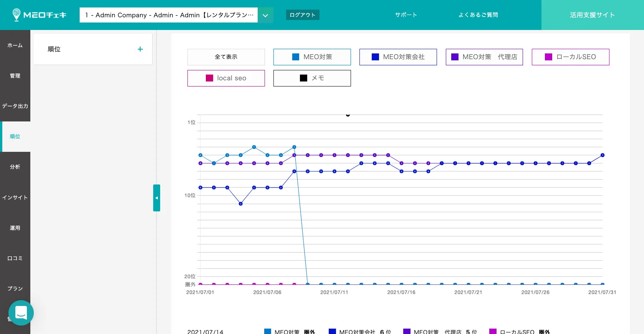Click purple swatch in MEO対策 代理店 button
This screenshot has width=644, height=334.
coord(455,57)
